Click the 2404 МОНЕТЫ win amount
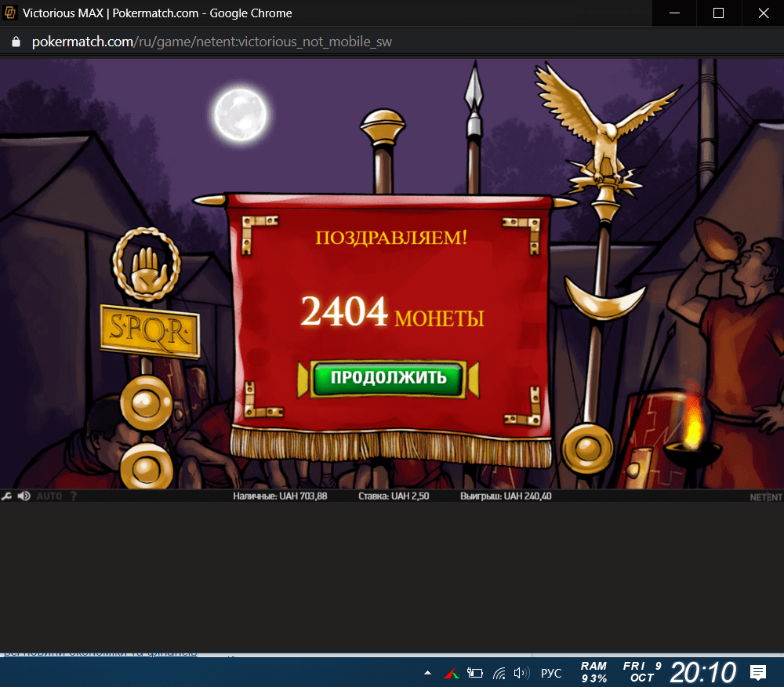Viewport: 784px width, 687px height. pyautogui.click(x=392, y=312)
